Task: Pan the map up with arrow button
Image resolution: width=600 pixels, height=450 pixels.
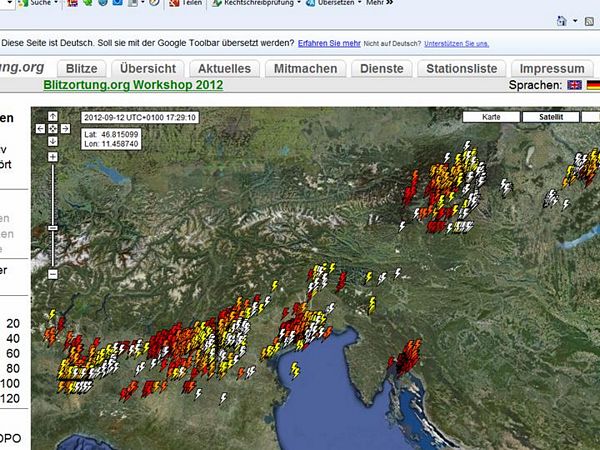Action: tap(52, 117)
